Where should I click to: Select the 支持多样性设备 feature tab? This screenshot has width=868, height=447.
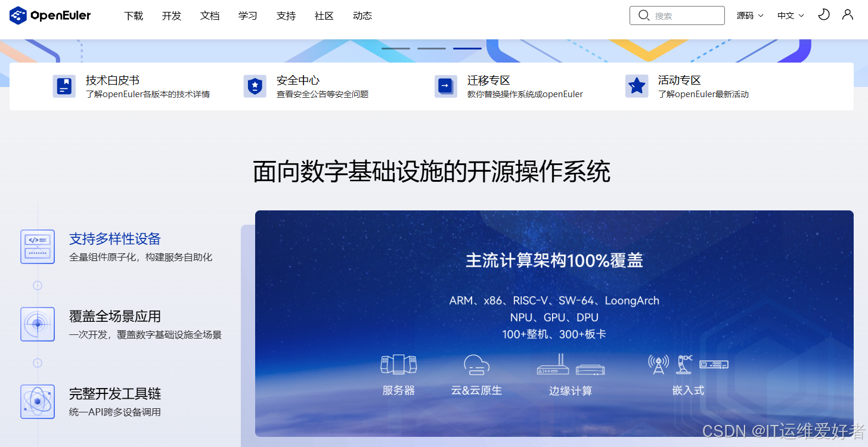pos(115,239)
